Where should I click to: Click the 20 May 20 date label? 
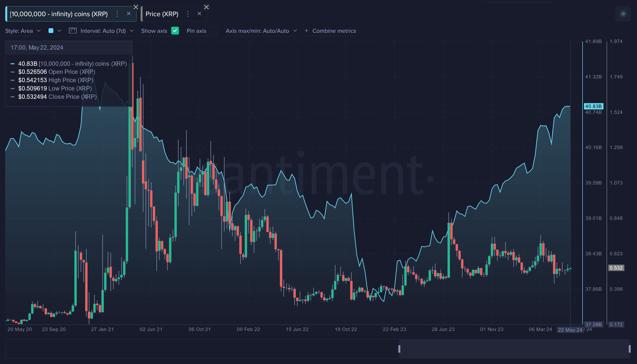[x=20, y=329]
